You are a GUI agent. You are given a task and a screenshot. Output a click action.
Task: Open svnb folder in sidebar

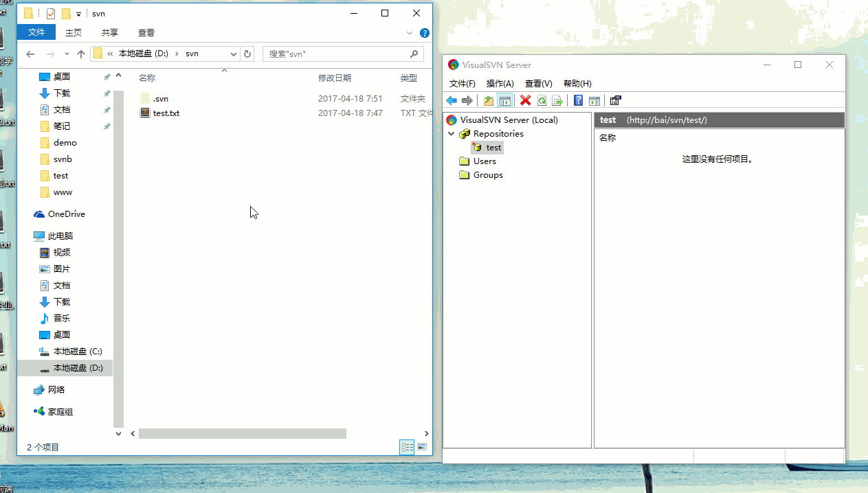63,159
